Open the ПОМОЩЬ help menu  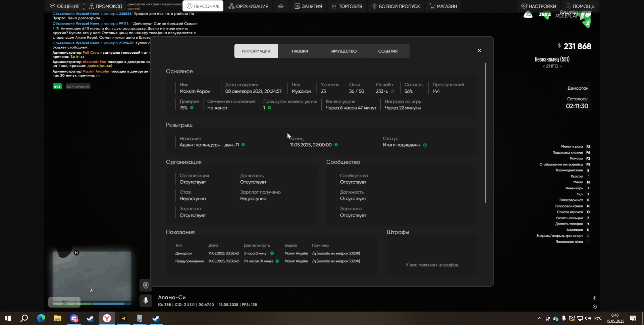click(x=580, y=6)
